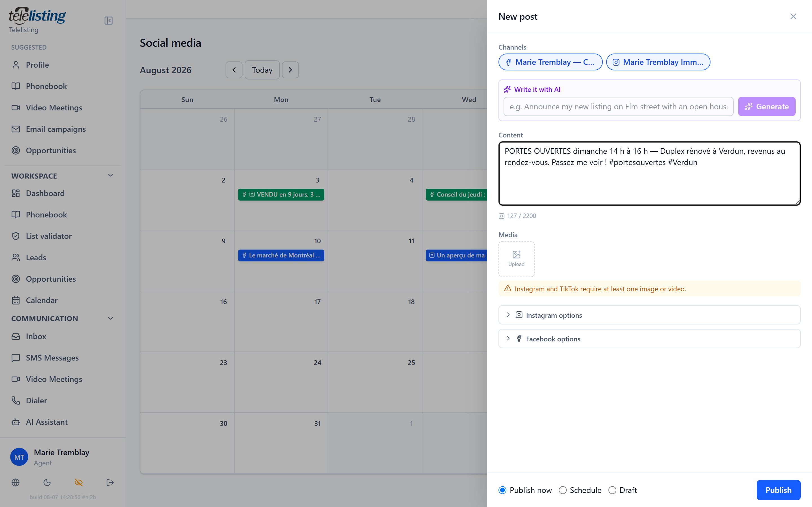
Task: Click the crossed-out eye privacy icon
Action: click(x=78, y=482)
